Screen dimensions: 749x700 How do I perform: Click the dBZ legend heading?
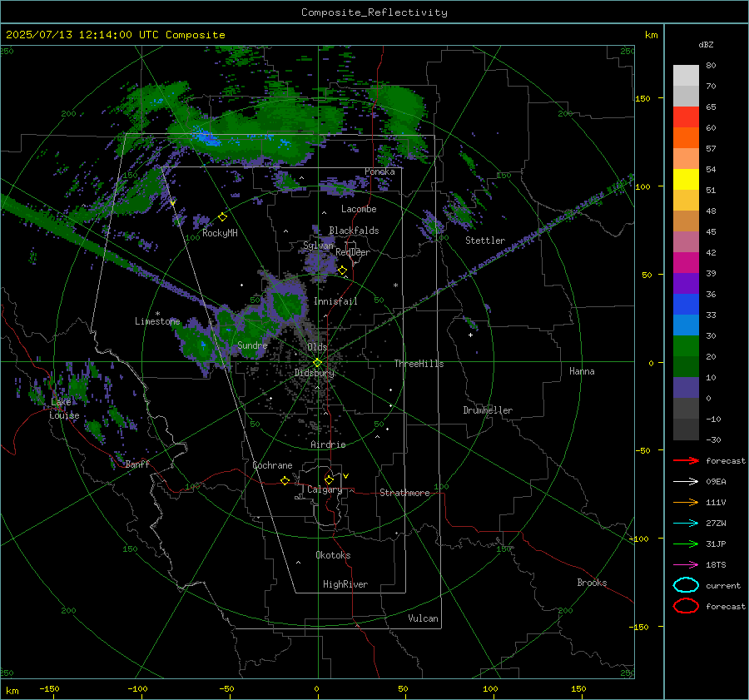click(706, 44)
